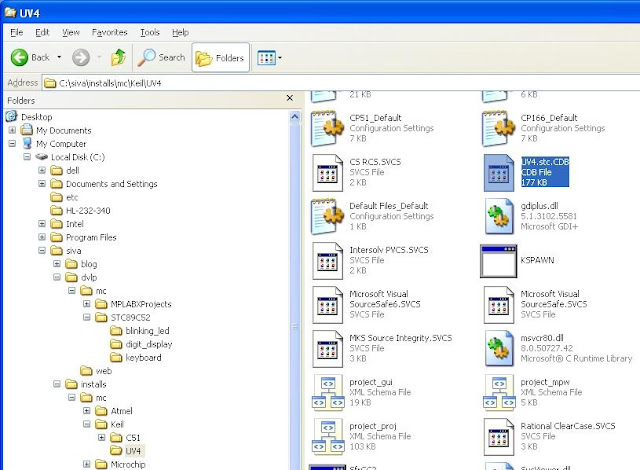Select Intersolv PVCS.SVCS file icon
Screen dimensions: 640x470
(327, 261)
